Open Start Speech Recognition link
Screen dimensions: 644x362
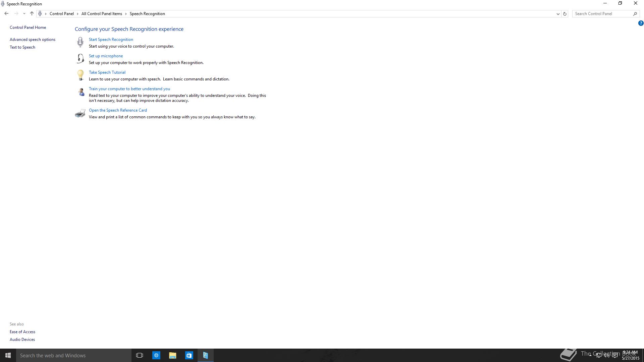pos(111,40)
